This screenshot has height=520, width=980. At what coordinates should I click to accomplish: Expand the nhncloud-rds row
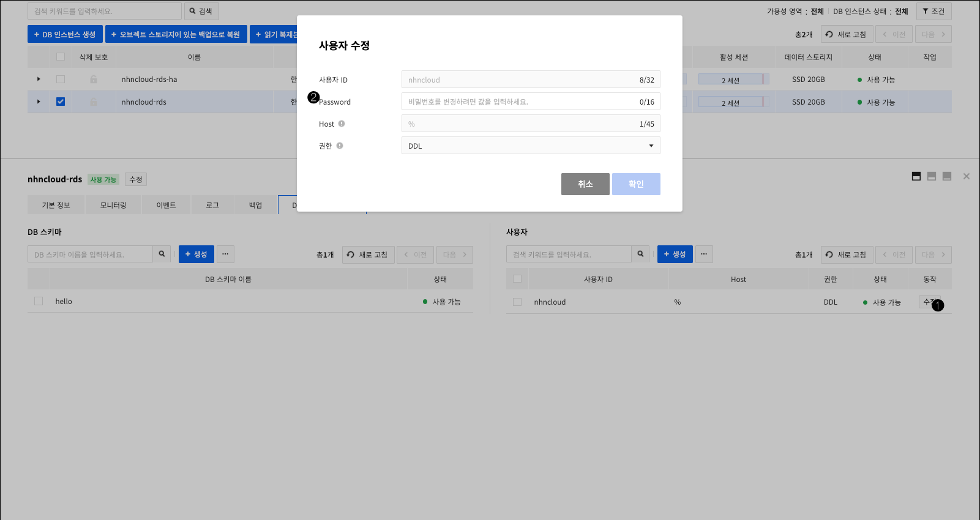(39, 102)
